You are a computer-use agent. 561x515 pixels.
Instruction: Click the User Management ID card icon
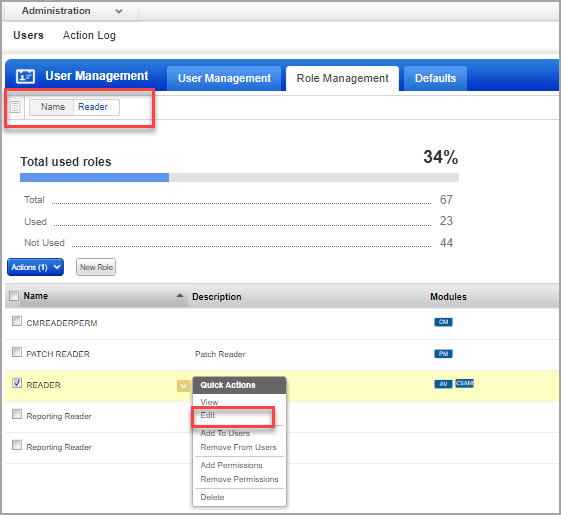pos(25,76)
